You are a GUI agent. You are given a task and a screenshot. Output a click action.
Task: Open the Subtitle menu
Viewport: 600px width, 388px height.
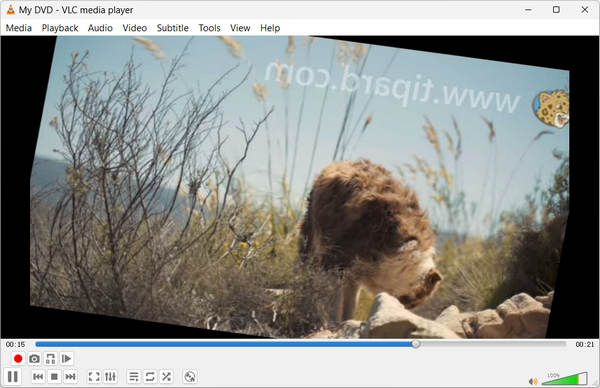tap(173, 28)
